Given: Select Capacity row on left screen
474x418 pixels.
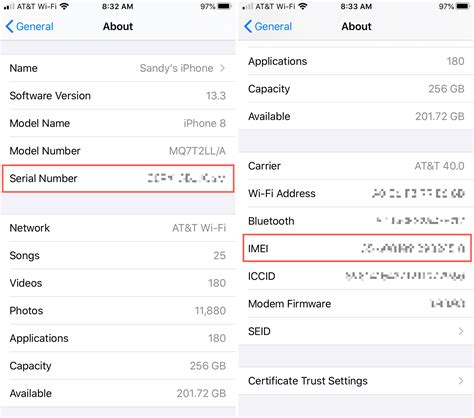Looking at the screenshot, I should (x=118, y=366).
